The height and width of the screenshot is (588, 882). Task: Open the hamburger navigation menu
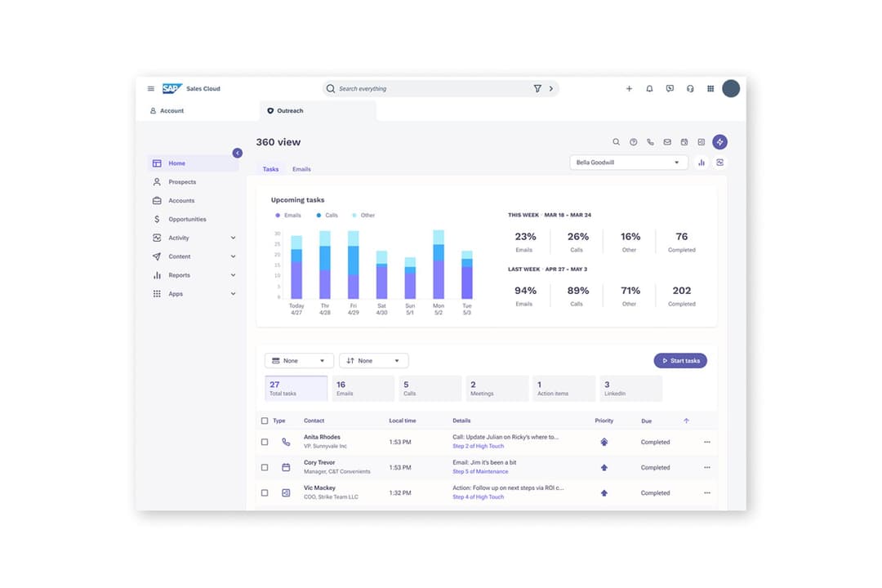click(x=151, y=88)
